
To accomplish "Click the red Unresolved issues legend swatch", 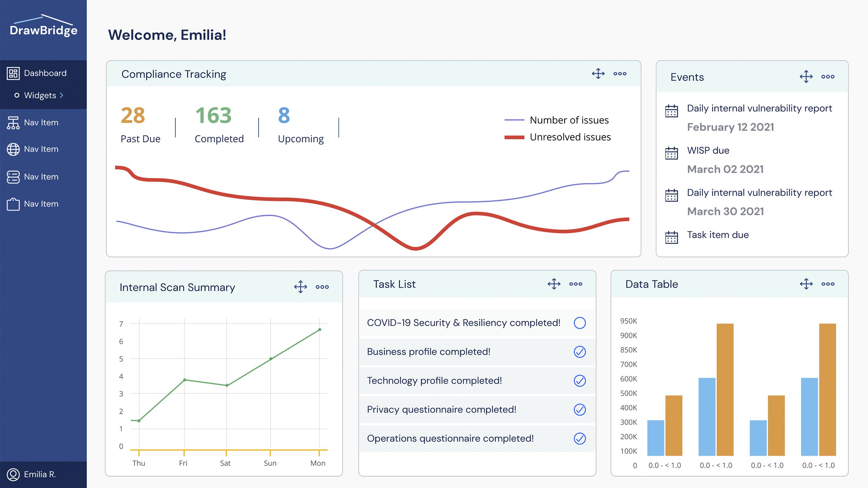I will tap(514, 137).
